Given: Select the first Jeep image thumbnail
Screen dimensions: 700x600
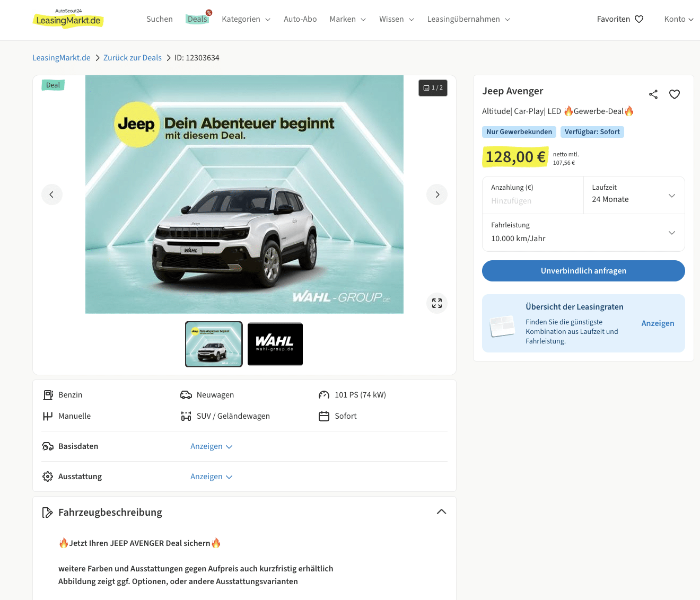Looking at the screenshot, I should (214, 344).
